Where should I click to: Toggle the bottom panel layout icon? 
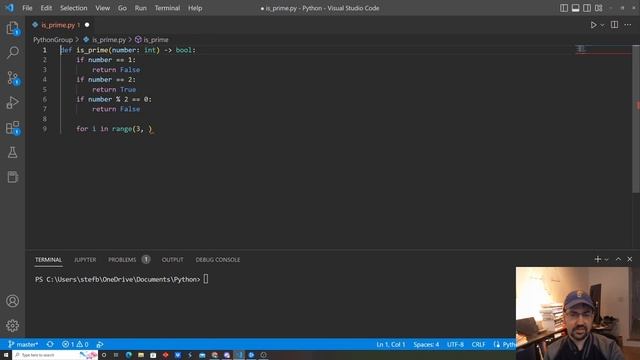tap(576, 8)
